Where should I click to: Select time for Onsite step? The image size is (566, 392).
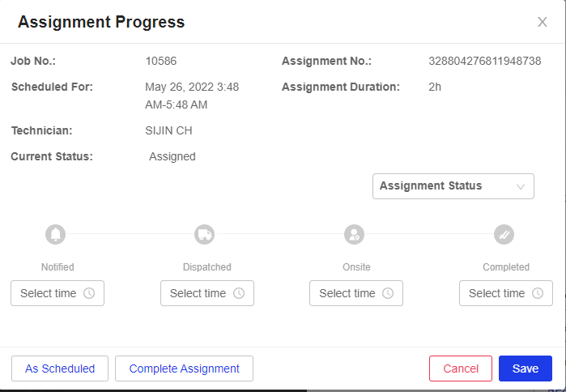click(x=356, y=293)
